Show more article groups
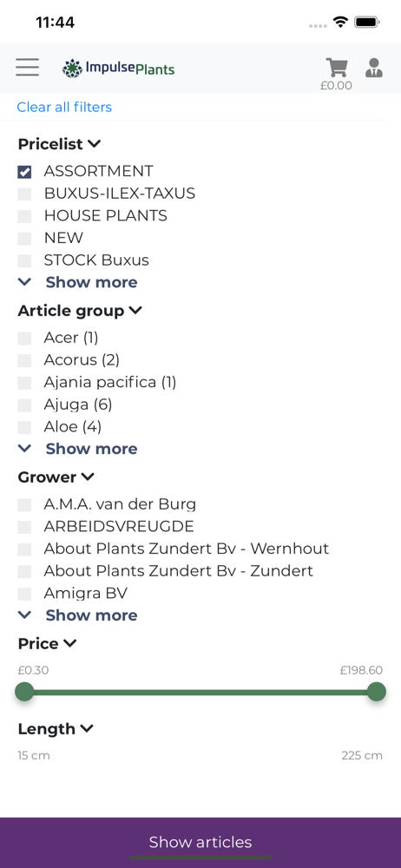This screenshot has width=401, height=868. (77, 449)
